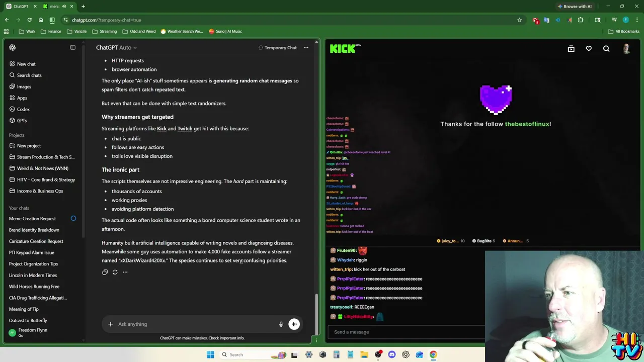The image size is (644, 362).
Task: Open Weird & Not News (WNN) project
Action: click(42, 168)
